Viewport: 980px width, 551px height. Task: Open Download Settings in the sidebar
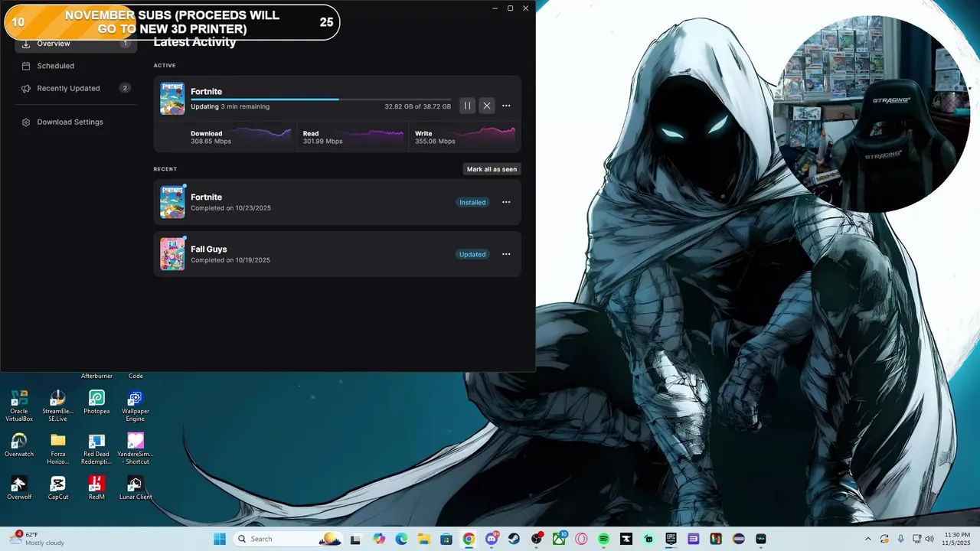pos(75,122)
